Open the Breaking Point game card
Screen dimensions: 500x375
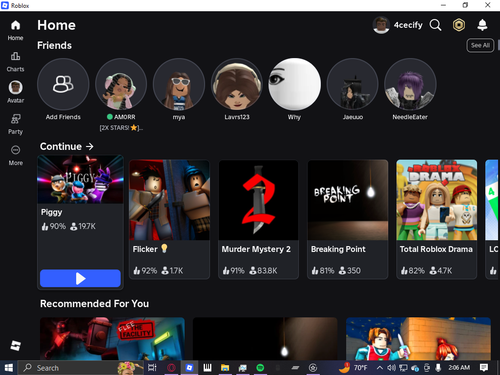(x=348, y=219)
